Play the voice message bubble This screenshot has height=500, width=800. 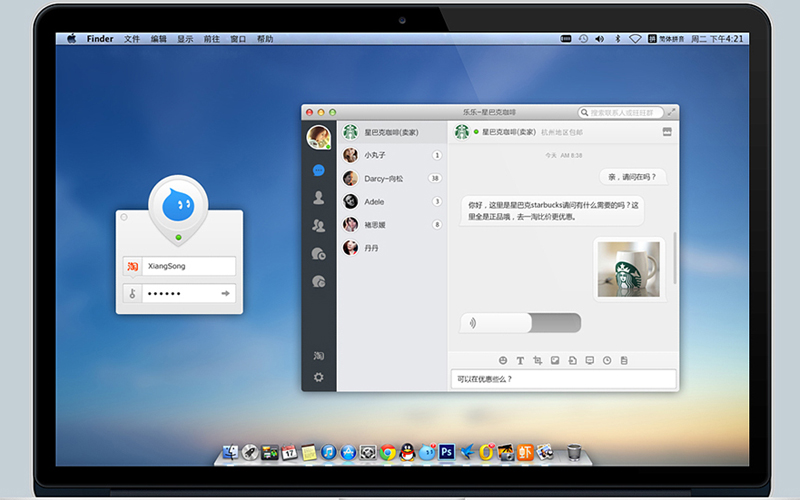tap(520, 323)
